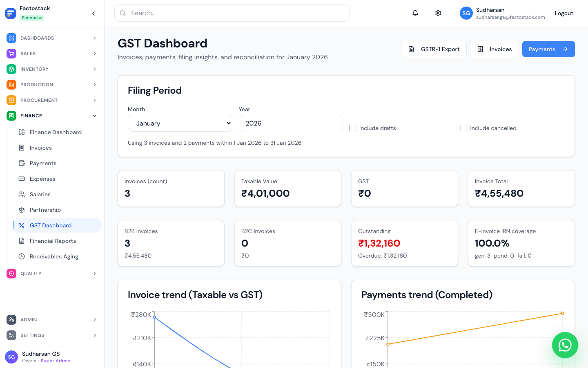The image size is (588, 368).
Task: Focus the Search field
Action: (232, 13)
